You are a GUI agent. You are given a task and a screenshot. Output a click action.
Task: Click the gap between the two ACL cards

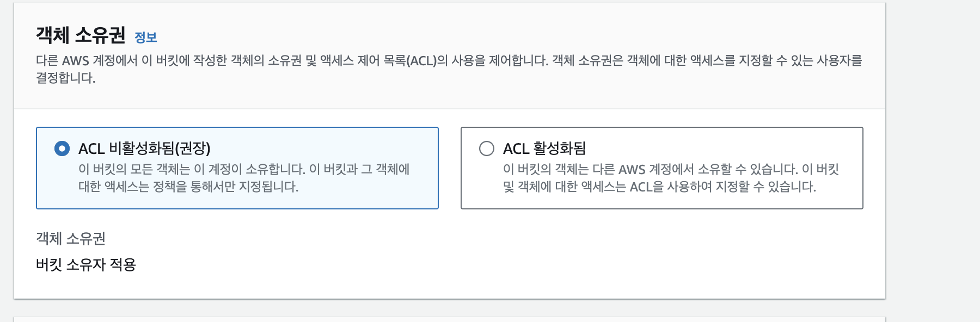pos(450,168)
